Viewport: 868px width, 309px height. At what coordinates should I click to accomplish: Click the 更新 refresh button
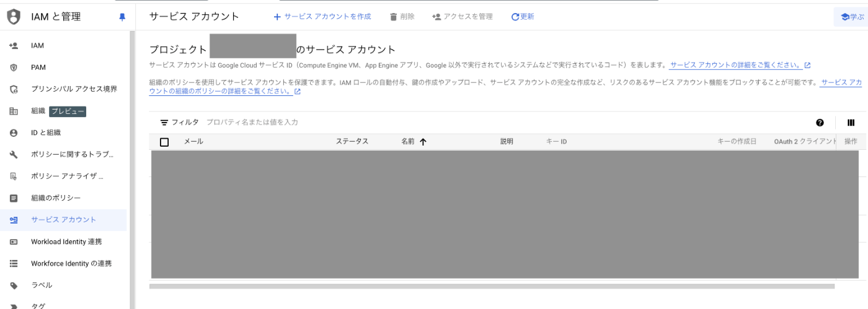pos(523,17)
